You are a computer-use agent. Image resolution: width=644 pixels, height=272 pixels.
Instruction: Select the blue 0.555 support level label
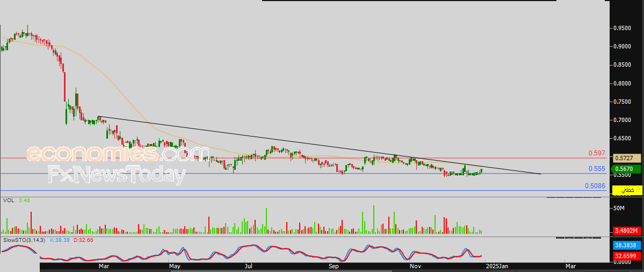pyautogui.click(x=597, y=168)
